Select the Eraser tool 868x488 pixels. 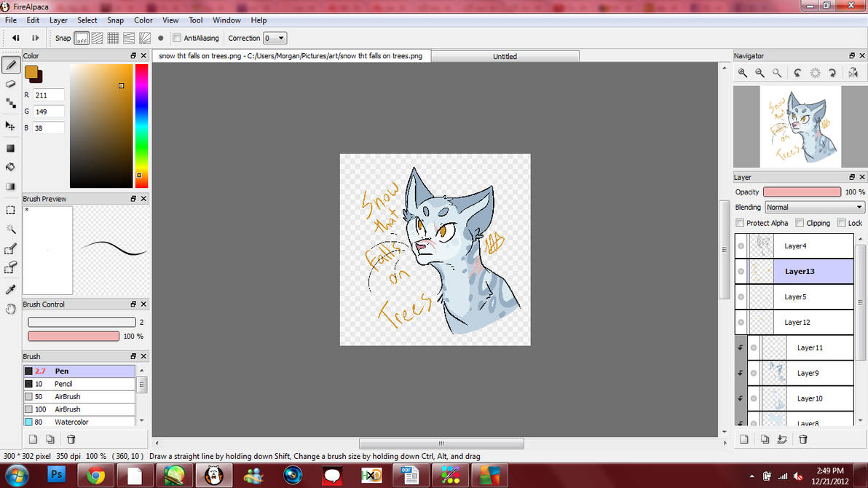click(x=10, y=84)
